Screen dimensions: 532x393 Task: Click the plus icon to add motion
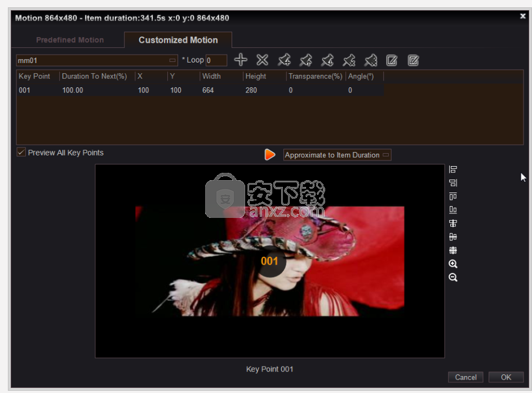coord(241,60)
